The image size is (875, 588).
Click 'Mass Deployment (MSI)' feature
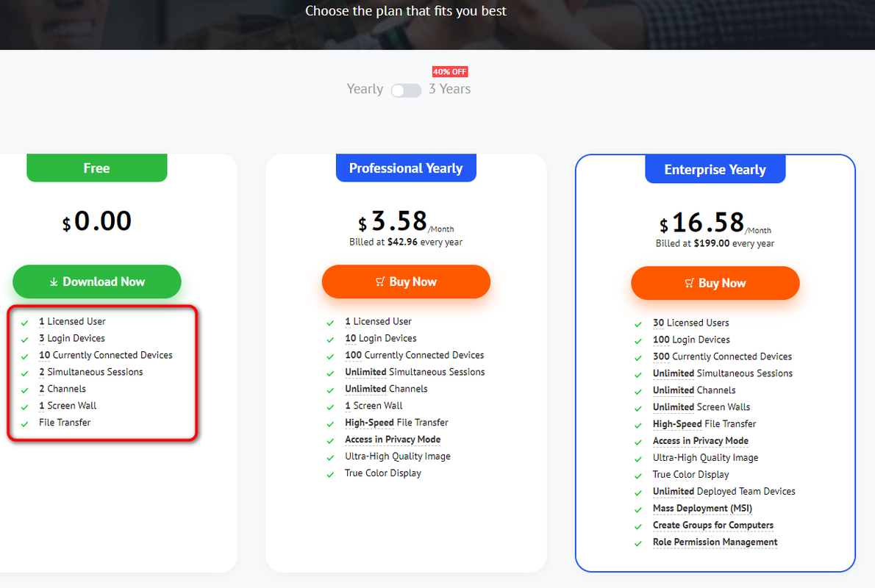(702, 508)
